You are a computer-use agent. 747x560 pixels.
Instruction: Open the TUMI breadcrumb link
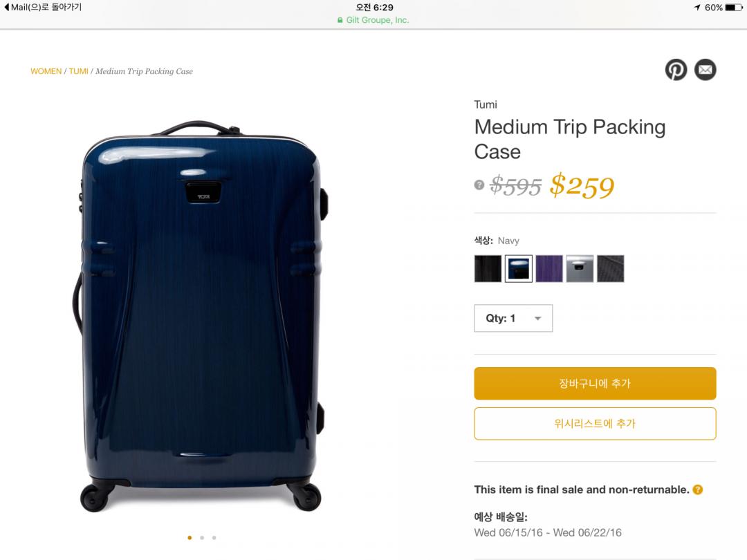coord(78,71)
